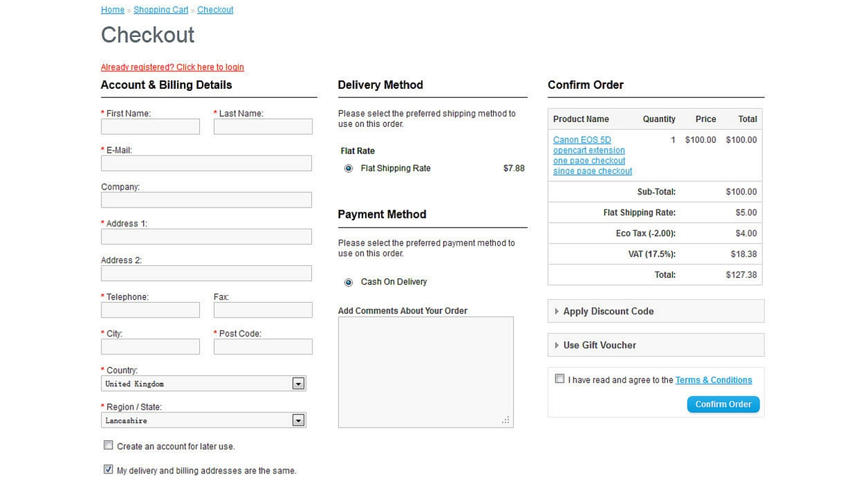Uncheck delivery and billing addresses are same

[x=108, y=469]
